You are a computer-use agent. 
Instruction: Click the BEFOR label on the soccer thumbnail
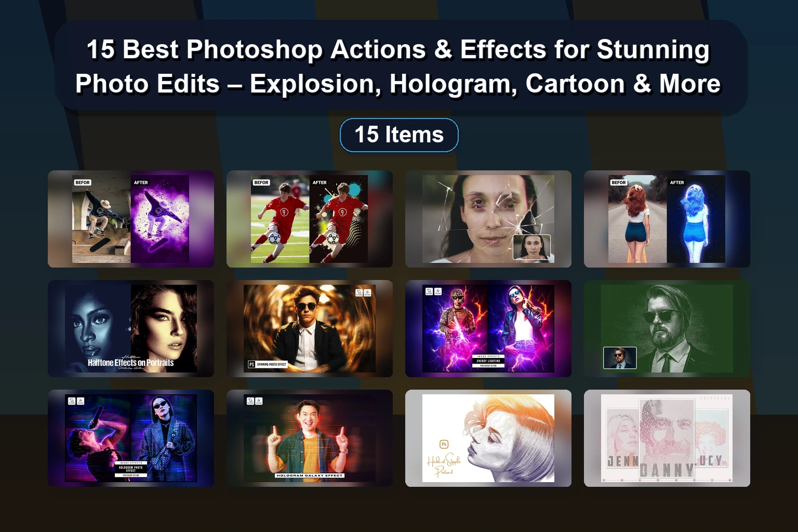tap(261, 182)
